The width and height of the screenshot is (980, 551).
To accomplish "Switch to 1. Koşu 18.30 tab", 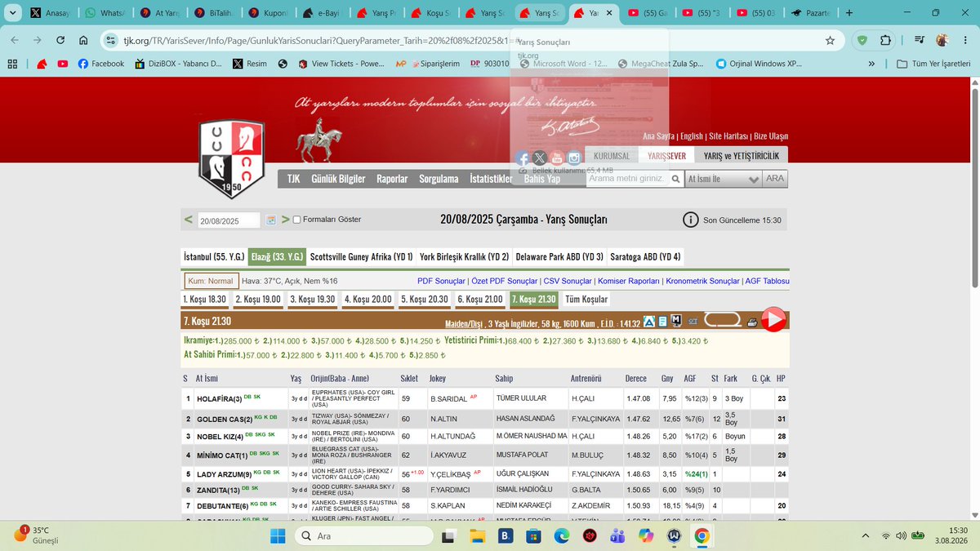I will [205, 300].
